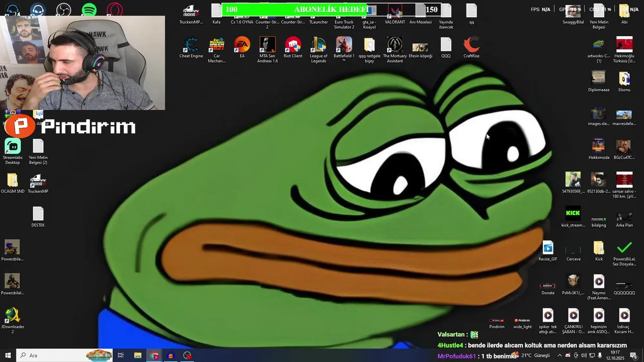Open PsMv3K1J_... image file
The width and height of the screenshot is (644, 362).
(573, 285)
